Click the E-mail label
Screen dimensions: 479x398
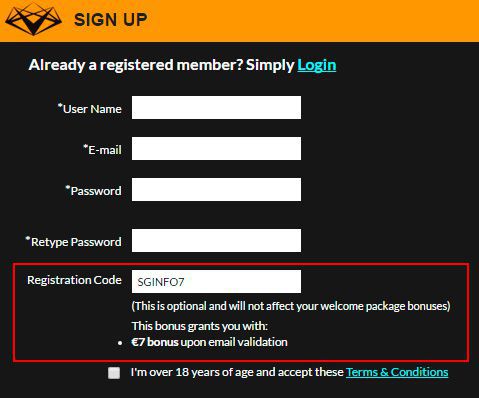[102, 150]
